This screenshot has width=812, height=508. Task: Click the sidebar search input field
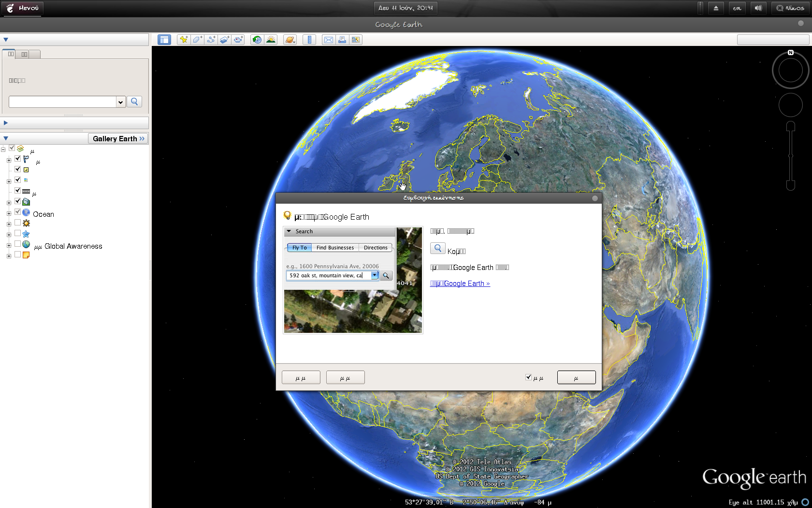(x=62, y=102)
